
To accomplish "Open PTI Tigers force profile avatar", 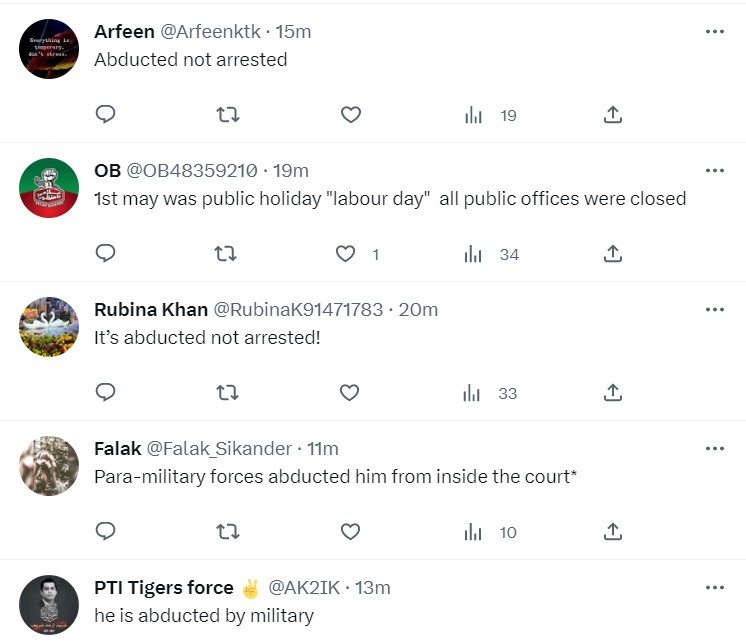I will click(49, 604).
